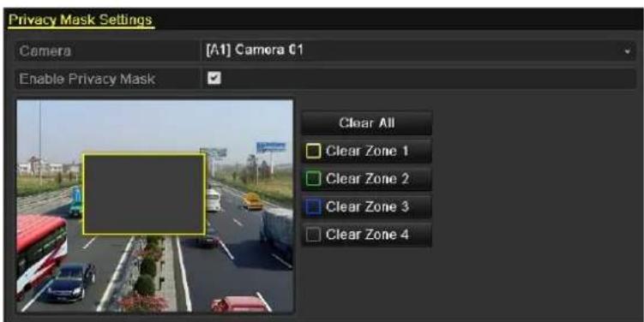Image resolution: width=644 pixels, height=322 pixels.
Task: Click the Clear Zone 1 button
Action: coord(367,151)
